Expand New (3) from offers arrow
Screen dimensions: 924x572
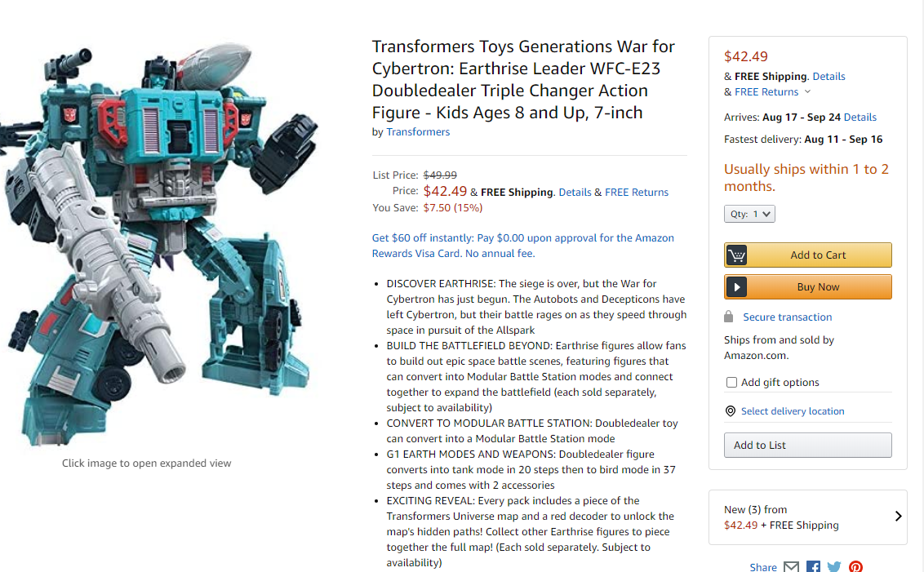[x=898, y=517]
